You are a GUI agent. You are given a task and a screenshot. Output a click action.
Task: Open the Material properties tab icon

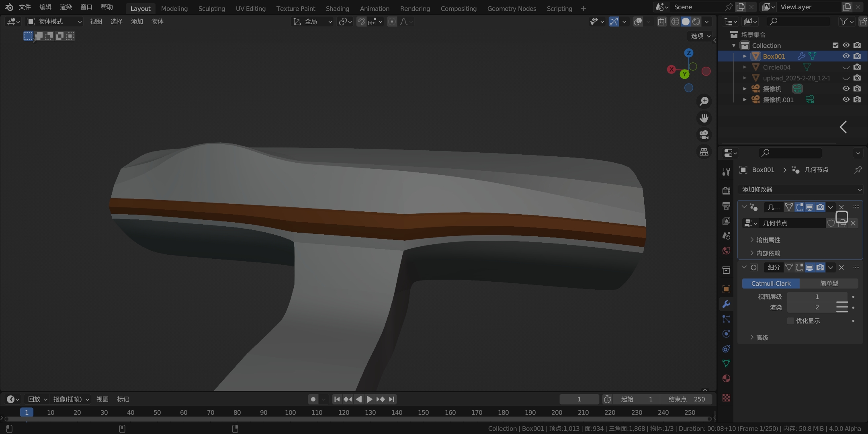pyautogui.click(x=726, y=379)
